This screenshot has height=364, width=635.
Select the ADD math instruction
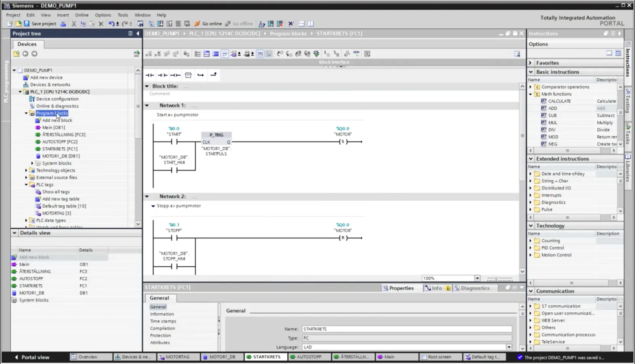pyautogui.click(x=552, y=108)
